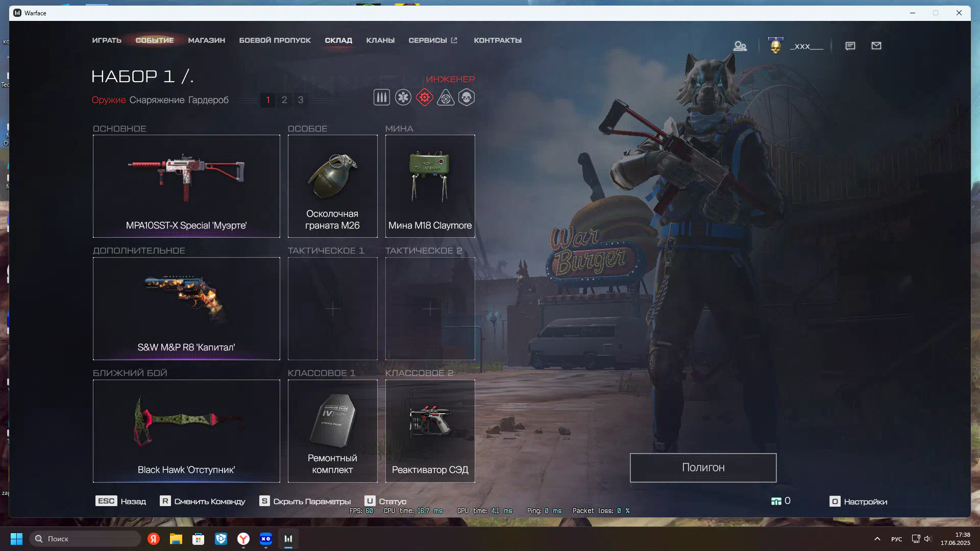
Task: Click the Статус button
Action: pyautogui.click(x=385, y=502)
